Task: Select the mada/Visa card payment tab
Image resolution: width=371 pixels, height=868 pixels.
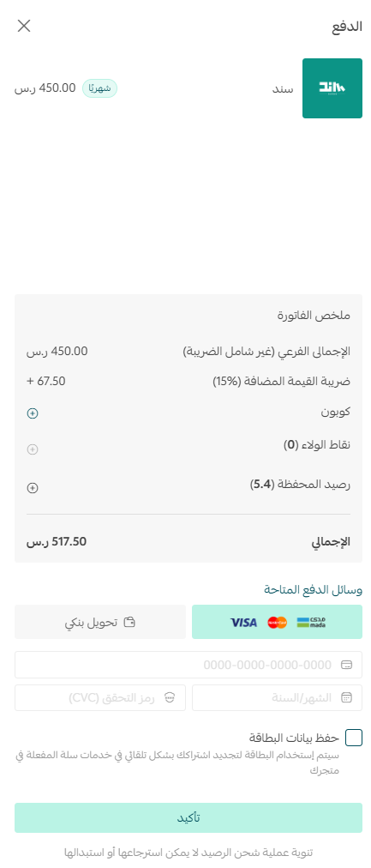Action: 277,622
